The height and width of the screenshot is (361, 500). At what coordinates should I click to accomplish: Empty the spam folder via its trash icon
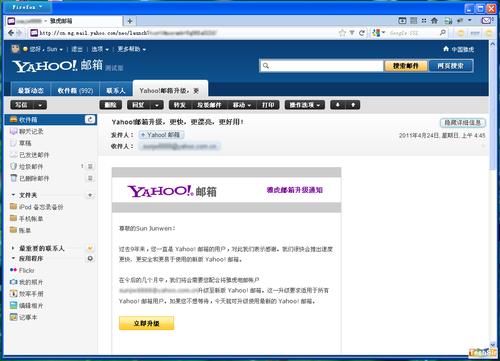90,166
